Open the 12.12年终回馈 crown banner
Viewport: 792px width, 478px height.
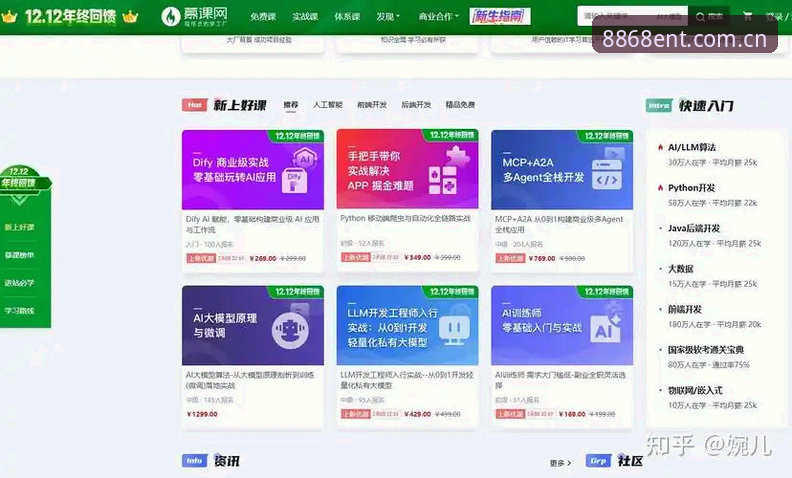point(70,17)
